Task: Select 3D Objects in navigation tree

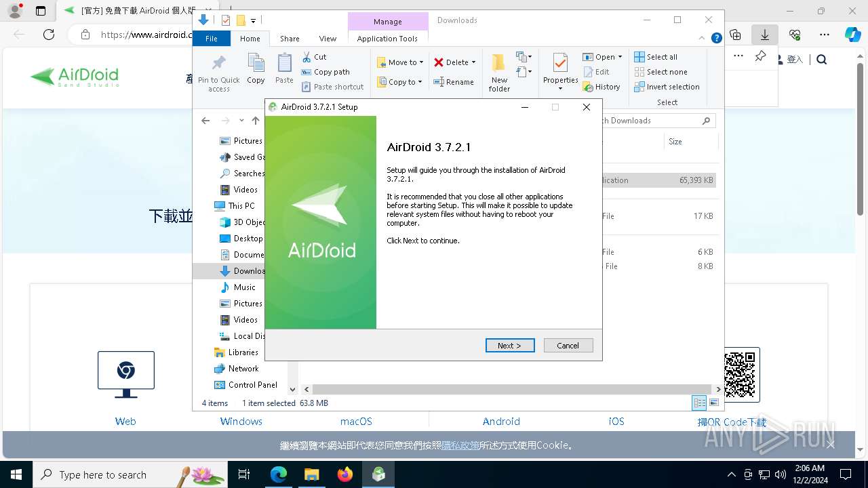Action: 241,222
